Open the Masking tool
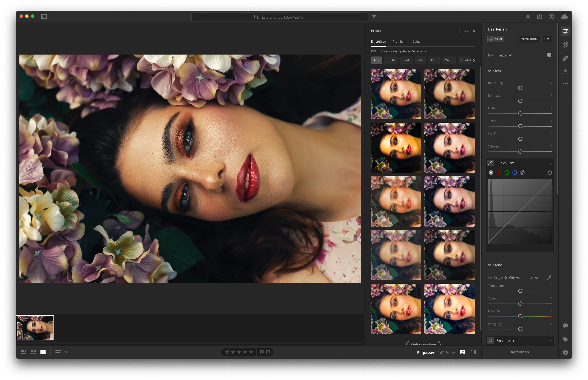This screenshot has height=380, width=588. click(565, 72)
